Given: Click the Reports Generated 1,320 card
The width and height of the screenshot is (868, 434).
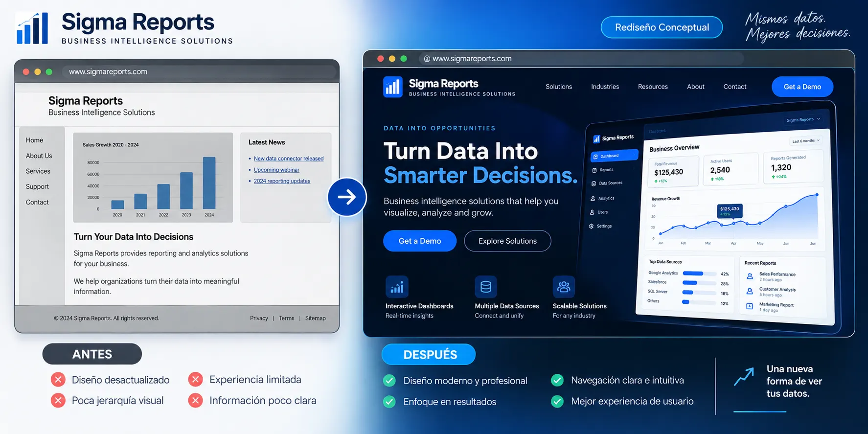Looking at the screenshot, I should (793, 167).
